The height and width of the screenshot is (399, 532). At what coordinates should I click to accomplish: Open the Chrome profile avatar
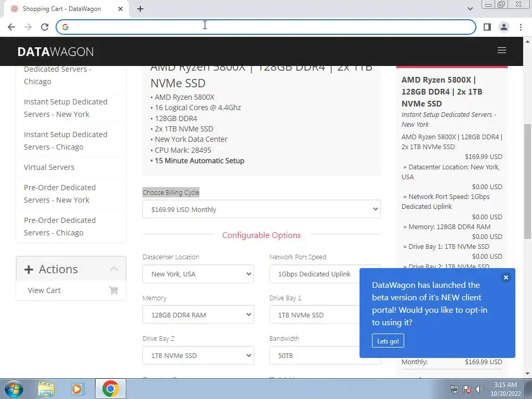coord(504,27)
